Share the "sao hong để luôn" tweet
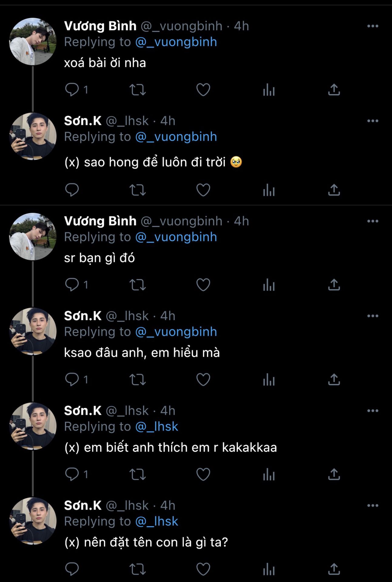The width and height of the screenshot is (392, 582). [x=334, y=190]
